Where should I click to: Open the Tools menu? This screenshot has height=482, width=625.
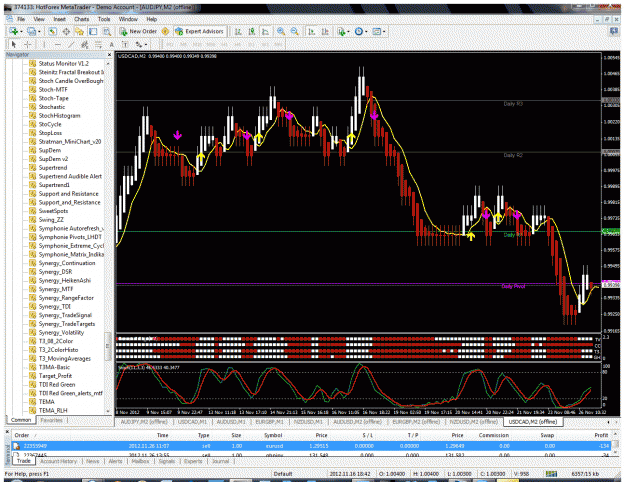pyautogui.click(x=104, y=19)
